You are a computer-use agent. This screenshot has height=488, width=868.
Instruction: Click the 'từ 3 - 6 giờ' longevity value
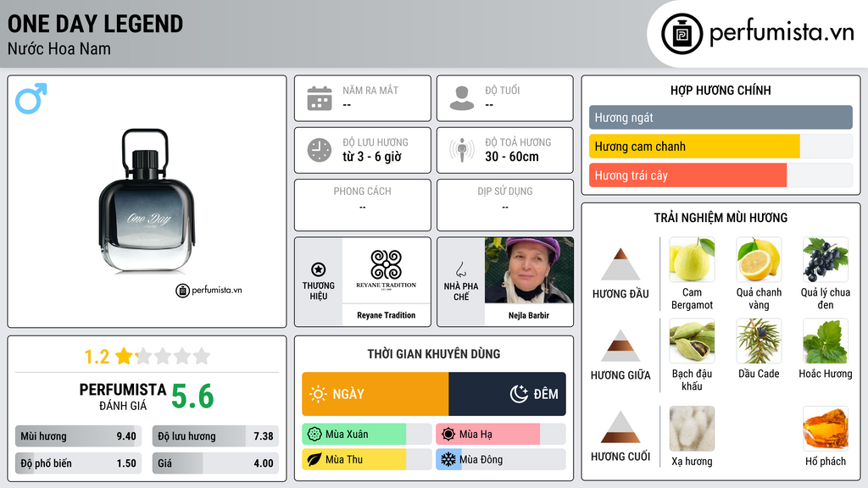tap(372, 157)
